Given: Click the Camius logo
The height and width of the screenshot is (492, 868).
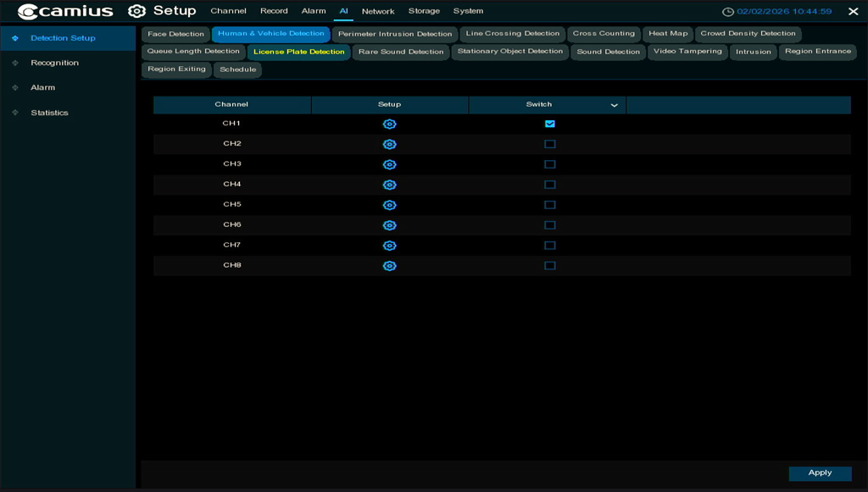Looking at the screenshot, I should pyautogui.click(x=65, y=12).
